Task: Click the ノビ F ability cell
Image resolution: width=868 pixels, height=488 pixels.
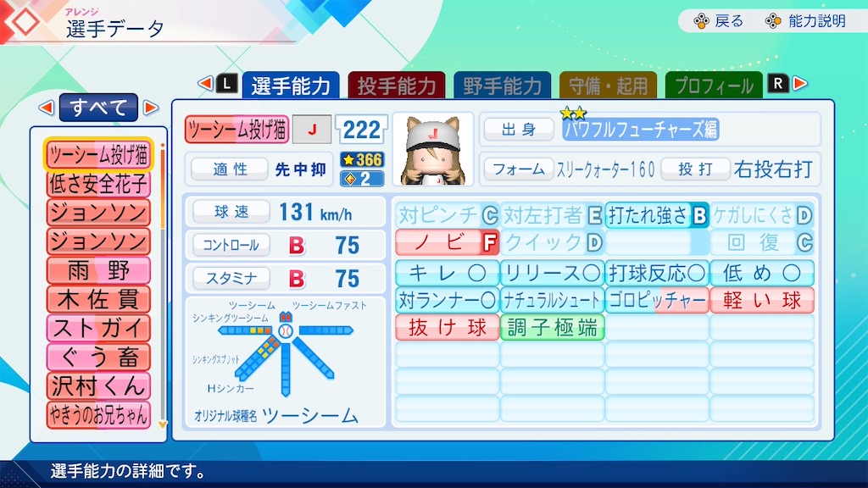Action: tap(448, 242)
